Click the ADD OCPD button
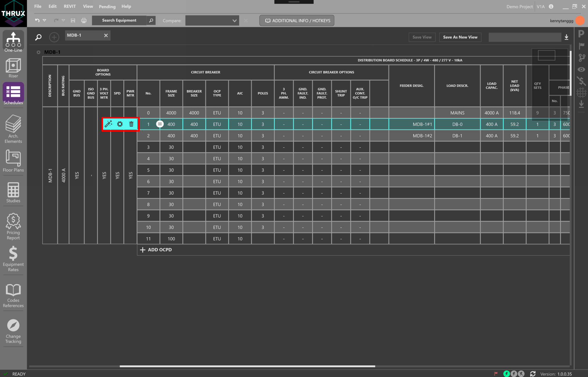588x377 pixels. tap(156, 250)
